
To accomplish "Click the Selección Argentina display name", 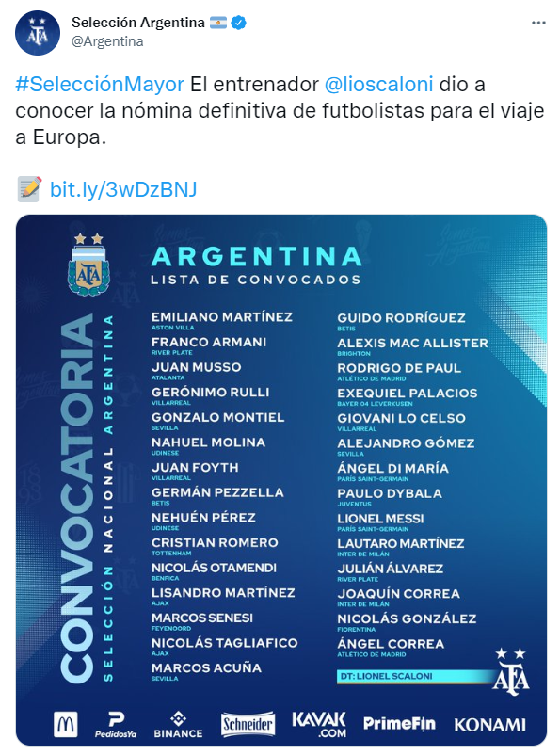I will click(x=138, y=23).
